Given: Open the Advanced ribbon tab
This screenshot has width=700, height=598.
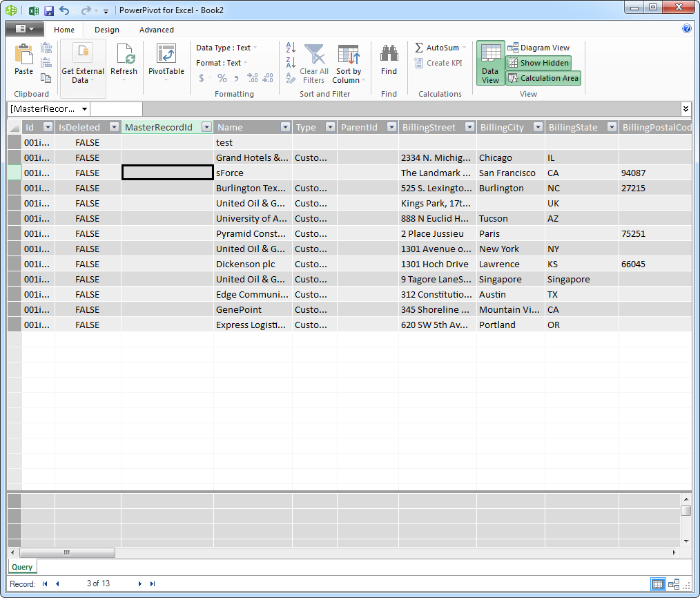Looking at the screenshot, I should [156, 30].
